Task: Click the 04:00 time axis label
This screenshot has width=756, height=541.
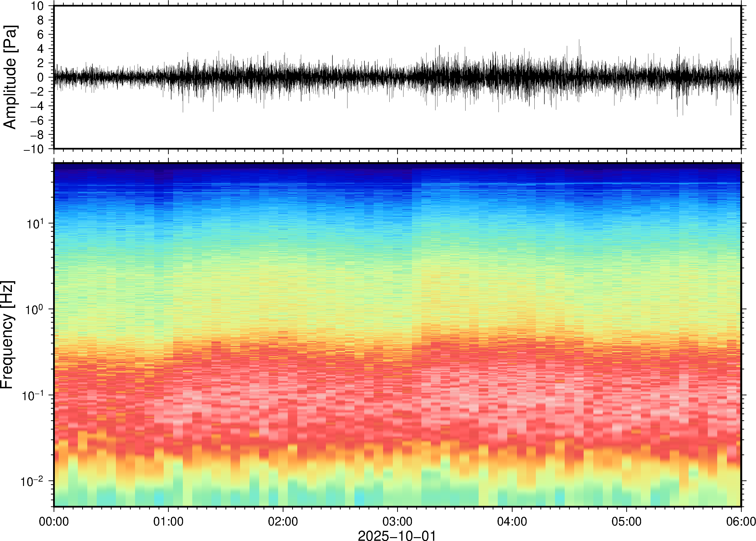Action: click(x=512, y=521)
